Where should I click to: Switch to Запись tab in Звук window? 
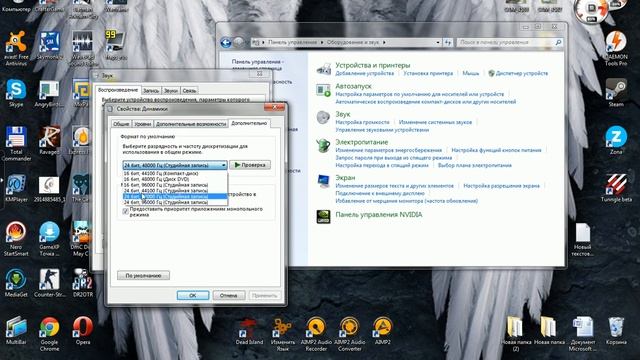[x=151, y=91]
